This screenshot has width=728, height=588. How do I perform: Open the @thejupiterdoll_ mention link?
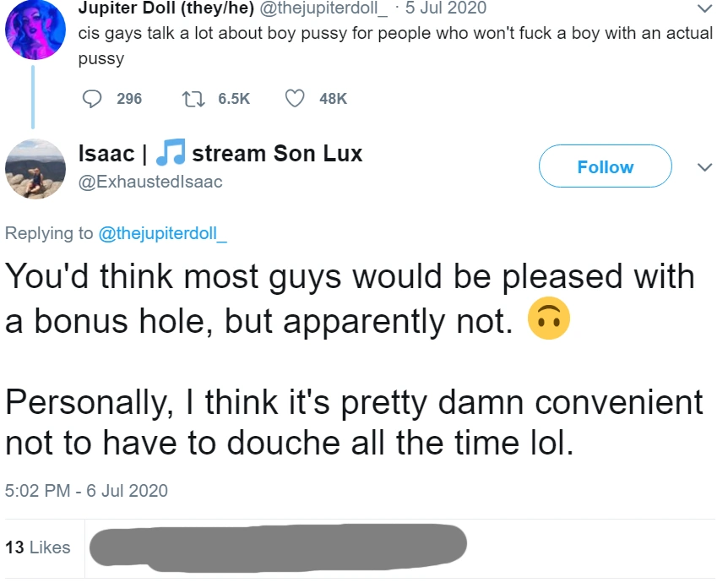click(163, 234)
